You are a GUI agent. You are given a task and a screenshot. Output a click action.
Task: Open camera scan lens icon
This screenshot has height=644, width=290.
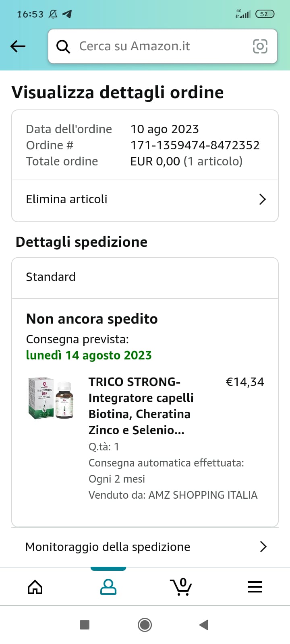coord(260,46)
